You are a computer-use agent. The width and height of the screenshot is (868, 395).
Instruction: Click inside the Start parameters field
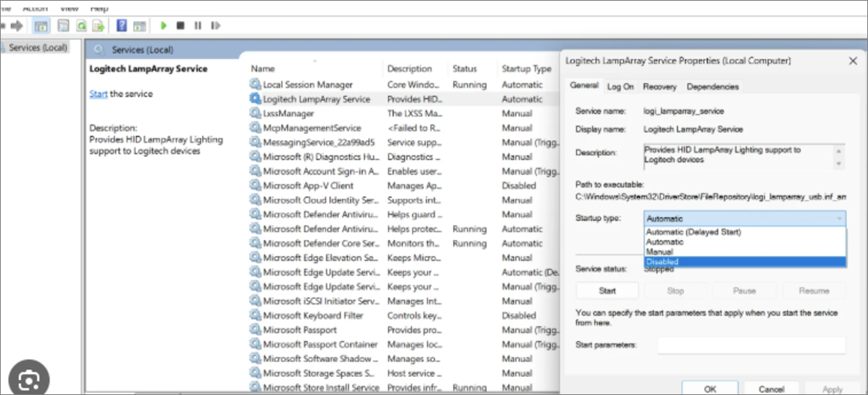click(751, 345)
